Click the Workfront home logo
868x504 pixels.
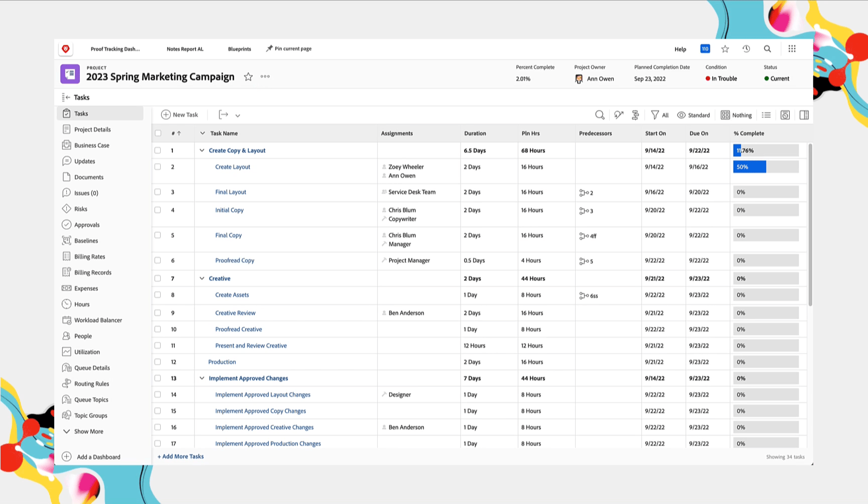pos(66,49)
